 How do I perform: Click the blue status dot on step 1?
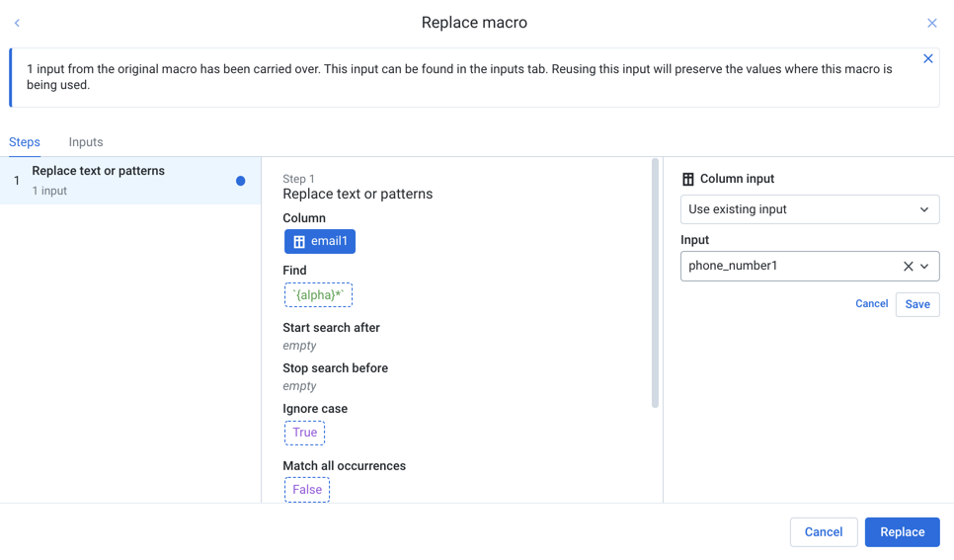[x=240, y=181]
